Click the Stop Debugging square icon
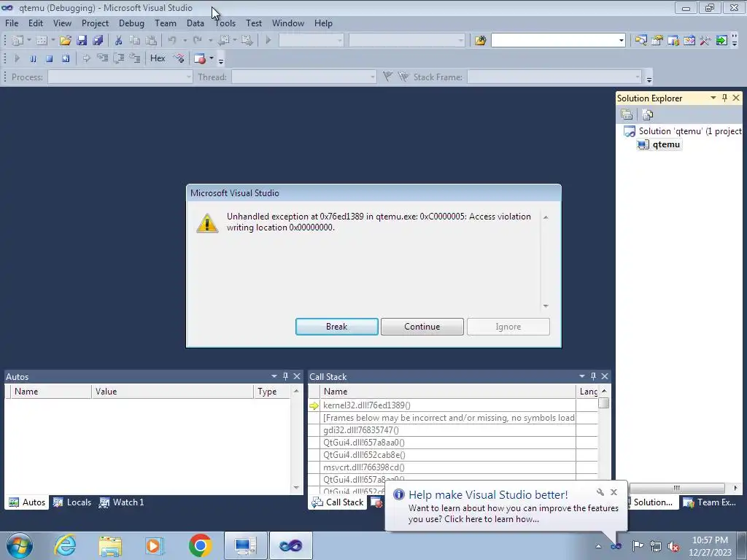The image size is (747, 560). [x=49, y=58]
